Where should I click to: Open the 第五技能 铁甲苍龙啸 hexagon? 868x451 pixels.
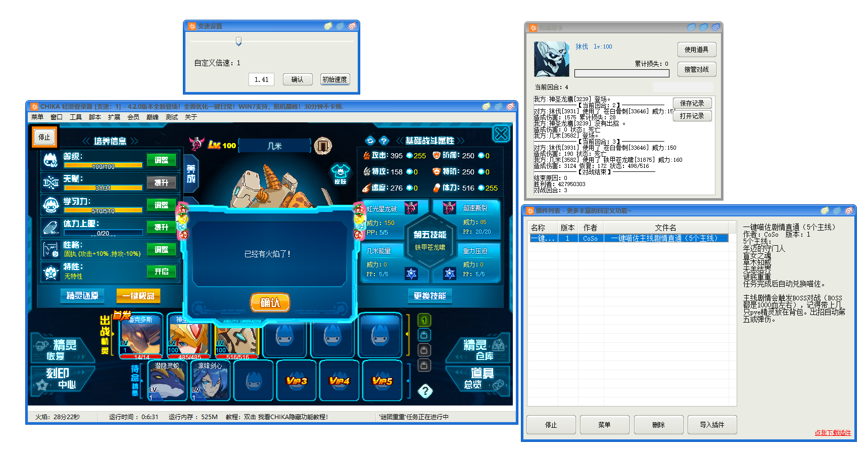[430, 241]
